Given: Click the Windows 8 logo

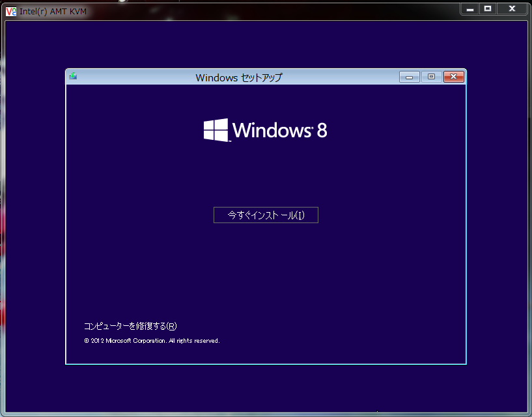Looking at the screenshot, I should 265,130.
